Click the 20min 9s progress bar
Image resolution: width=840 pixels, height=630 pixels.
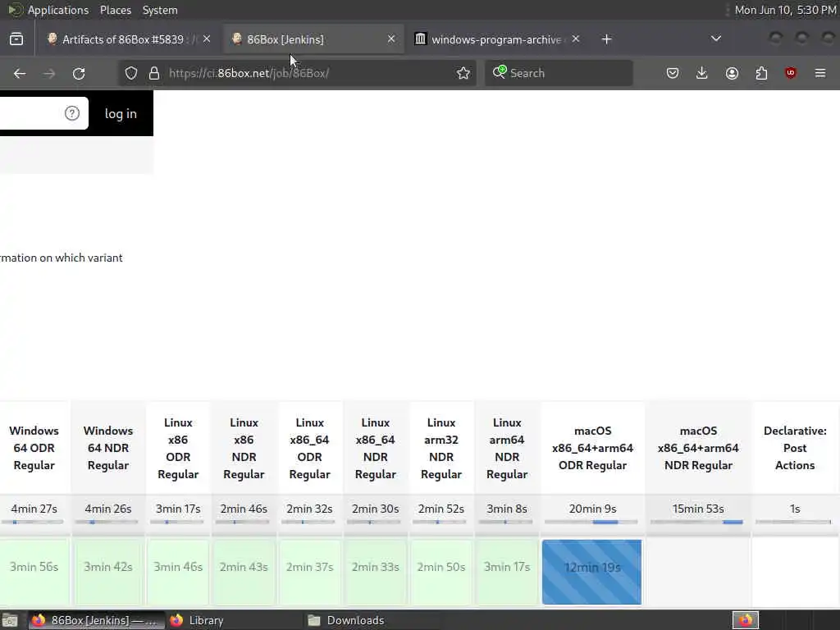click(591, 522)
